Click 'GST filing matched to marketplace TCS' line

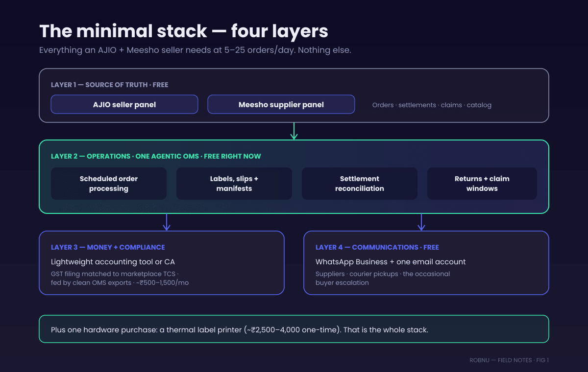point(115,274)
